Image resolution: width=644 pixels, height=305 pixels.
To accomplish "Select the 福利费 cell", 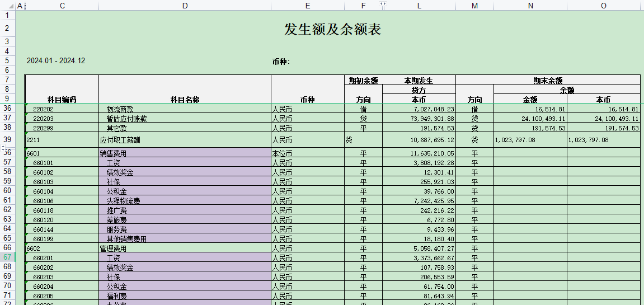I will 185,295.
